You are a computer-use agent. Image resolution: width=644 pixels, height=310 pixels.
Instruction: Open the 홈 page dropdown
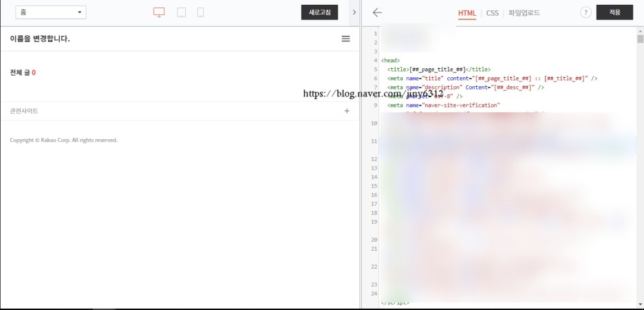[51, 12]
